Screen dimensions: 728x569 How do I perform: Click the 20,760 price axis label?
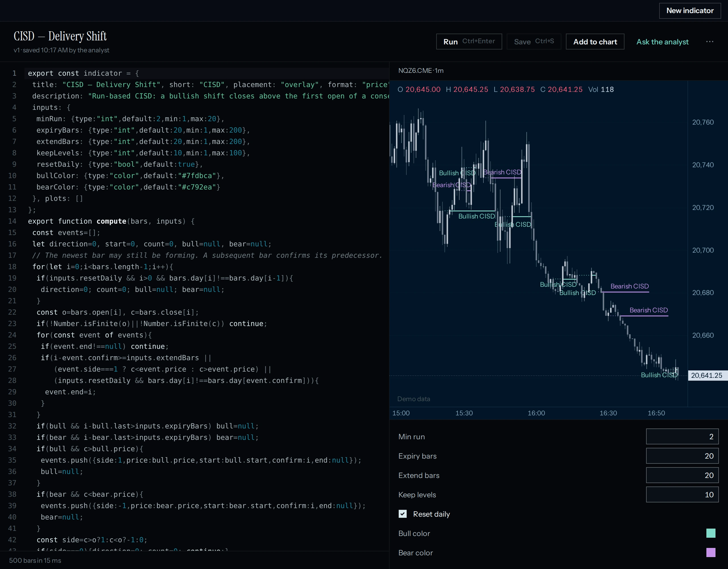coord(703,122)
